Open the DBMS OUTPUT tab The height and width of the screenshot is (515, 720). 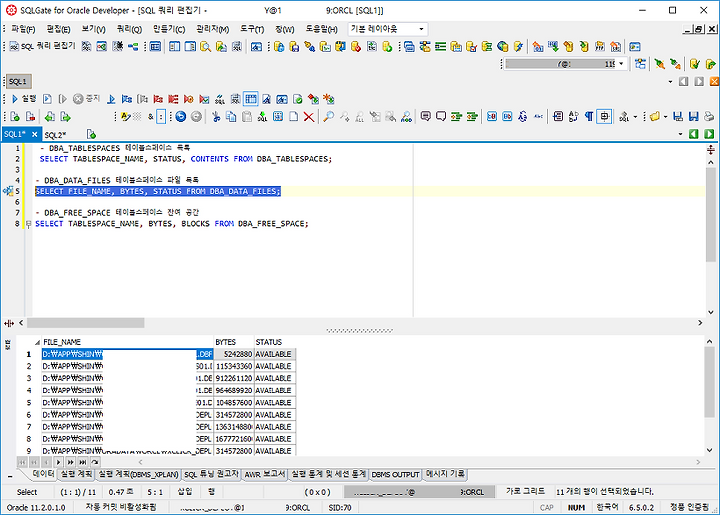(395, 474)
